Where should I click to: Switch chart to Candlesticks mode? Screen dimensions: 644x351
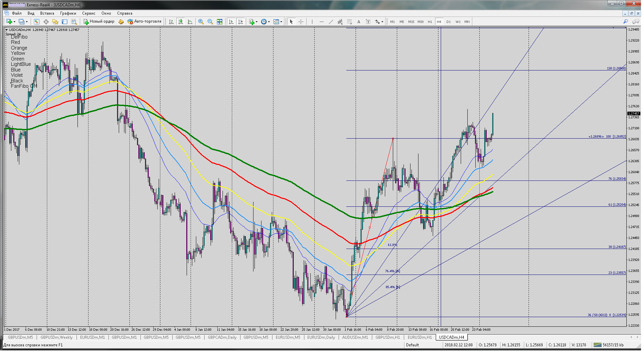(x=180, y=22)
